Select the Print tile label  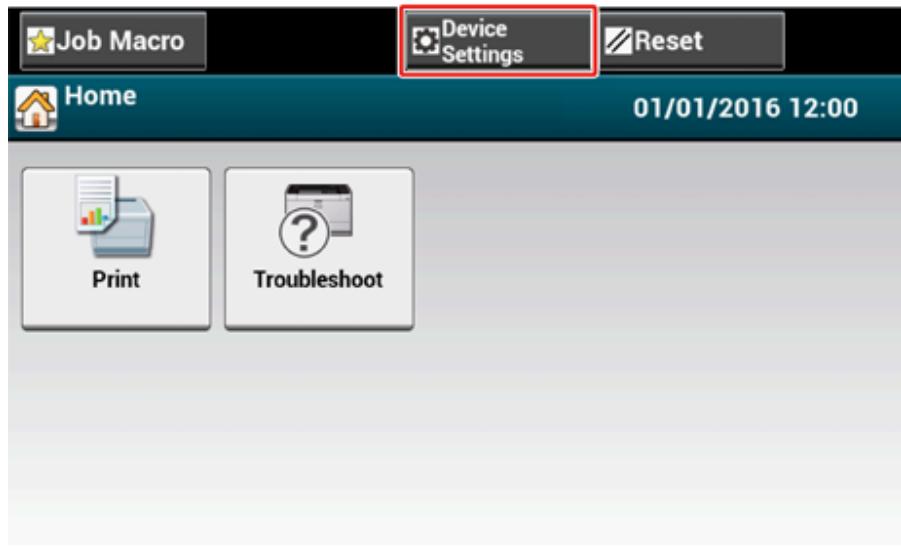(x=116, y=280)
